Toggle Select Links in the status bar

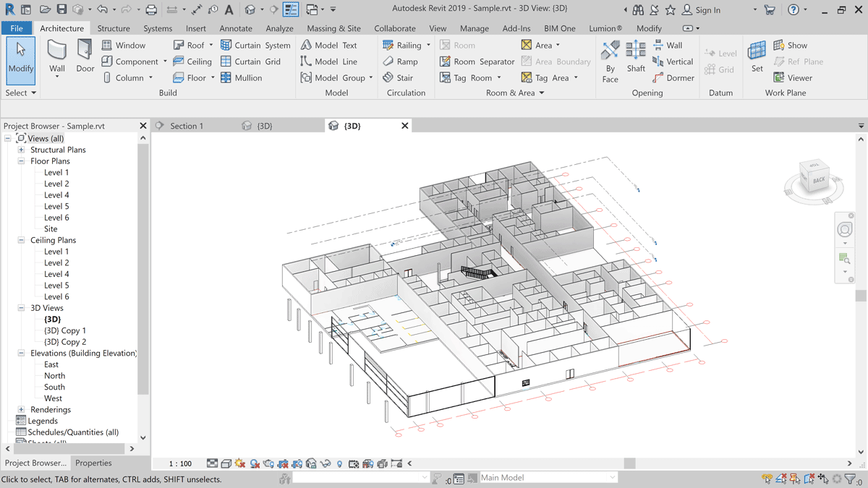pyautogui.click(x=768, y=479)
